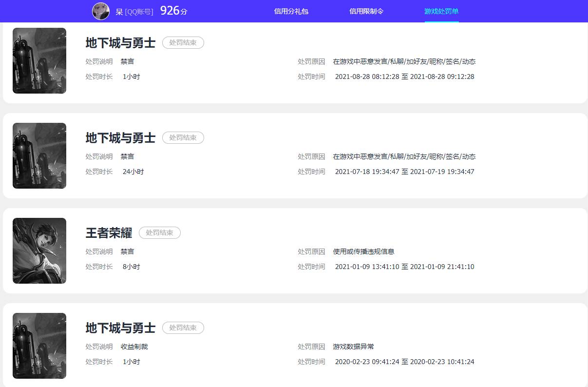Click the first 地下城与勇士 title text
The height and width of the screenshot is (387, 588).
click(120, 42)
